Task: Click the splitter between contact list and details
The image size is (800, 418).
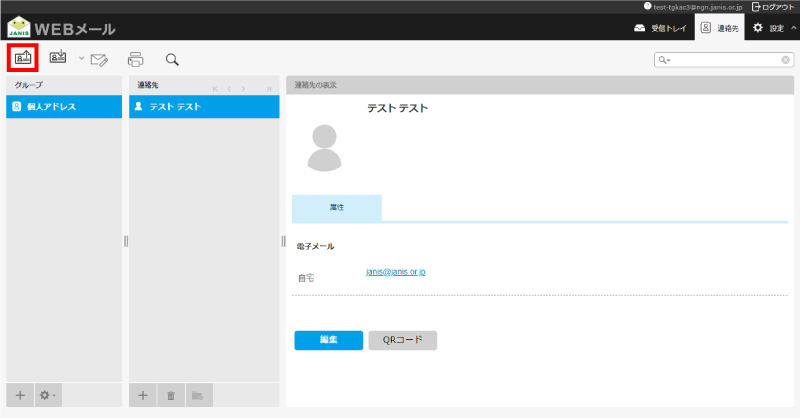Action: 283,241
